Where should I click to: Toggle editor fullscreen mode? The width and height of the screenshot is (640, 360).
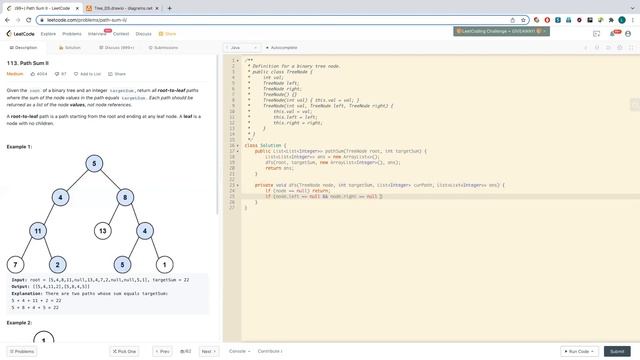pyautogui.click(x=631, y=48)
